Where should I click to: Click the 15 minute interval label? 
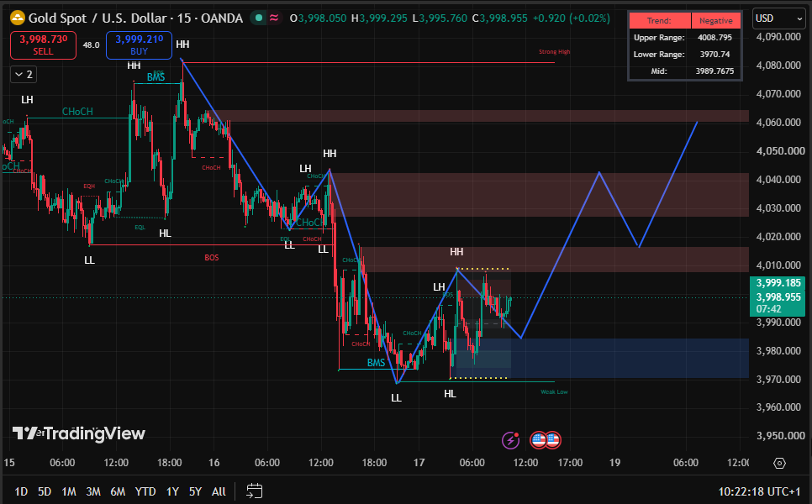184,18
